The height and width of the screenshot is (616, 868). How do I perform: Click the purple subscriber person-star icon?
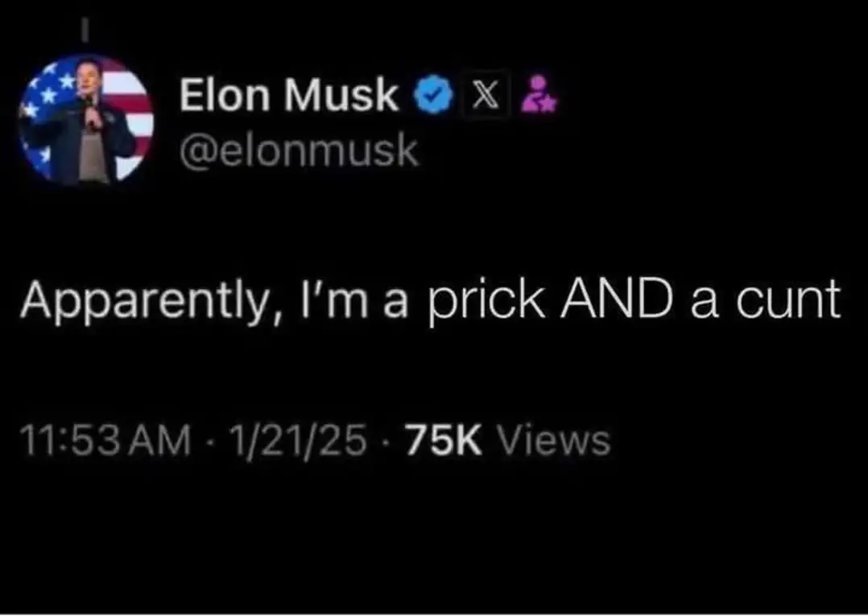coord(539,95)
